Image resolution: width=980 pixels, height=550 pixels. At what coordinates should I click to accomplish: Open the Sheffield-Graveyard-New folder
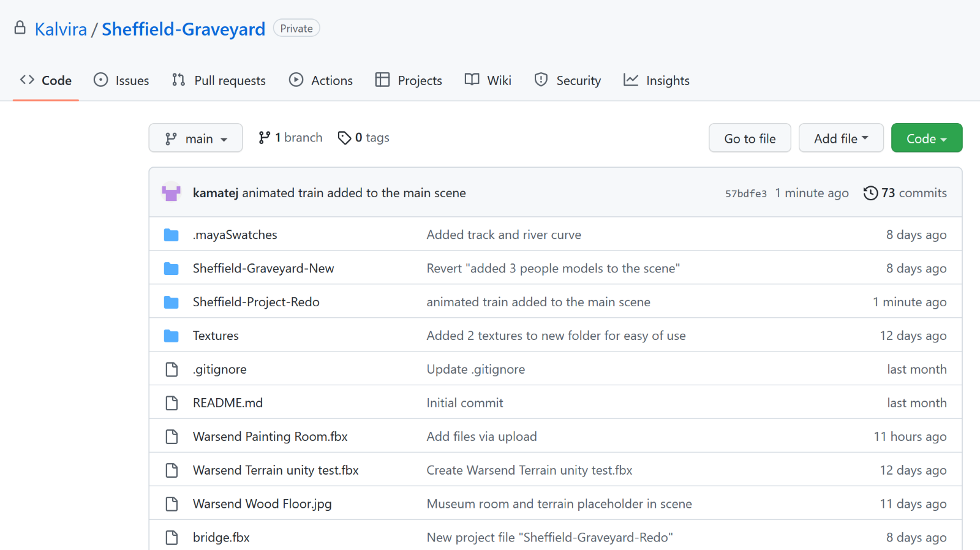[x=263, y=268]
